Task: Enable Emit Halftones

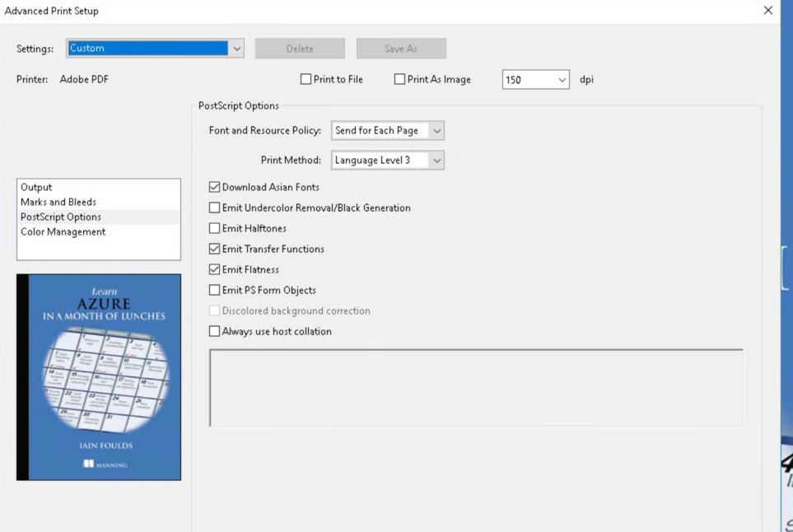Action: (x=214, y=228)
